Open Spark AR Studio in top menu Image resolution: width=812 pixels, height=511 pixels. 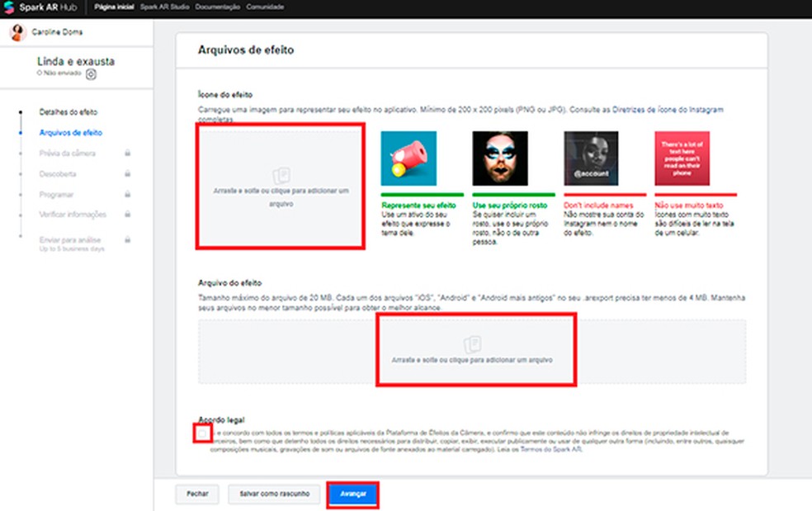click(x=165, y=7)
